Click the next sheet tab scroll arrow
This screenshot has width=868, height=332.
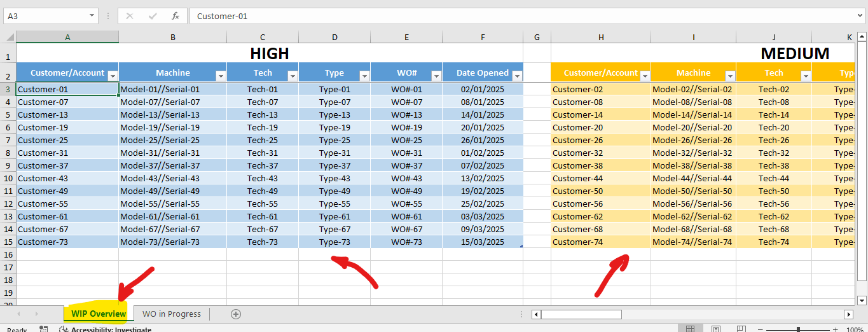click(36, 314)
